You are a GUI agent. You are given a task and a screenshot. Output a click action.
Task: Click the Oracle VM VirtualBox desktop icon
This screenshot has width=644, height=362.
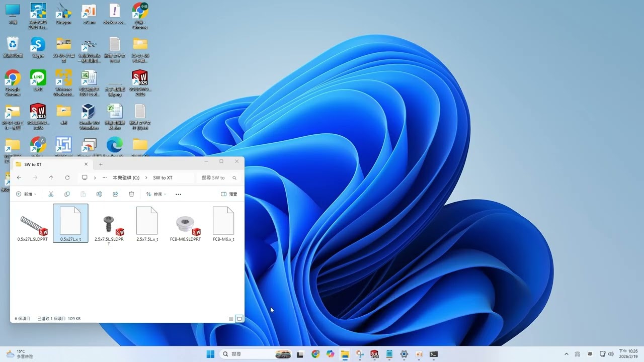(89, 117)
